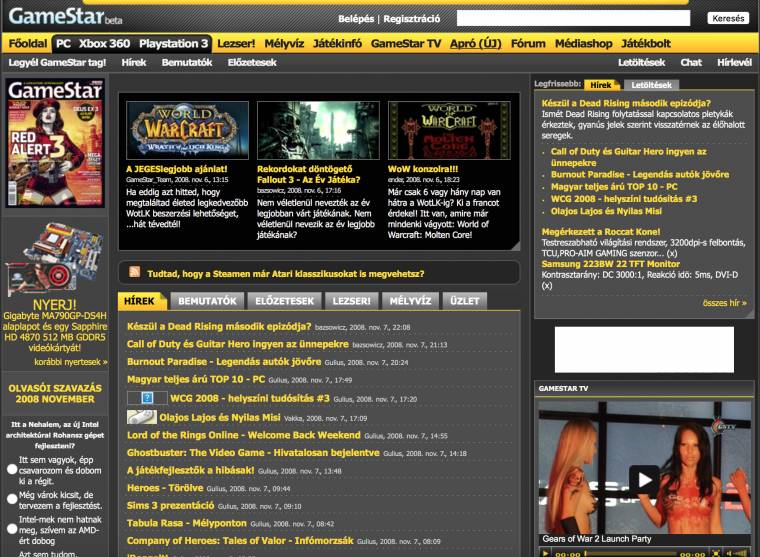Open the Regisztráció link
760x557 pixels.
[412, 19]
